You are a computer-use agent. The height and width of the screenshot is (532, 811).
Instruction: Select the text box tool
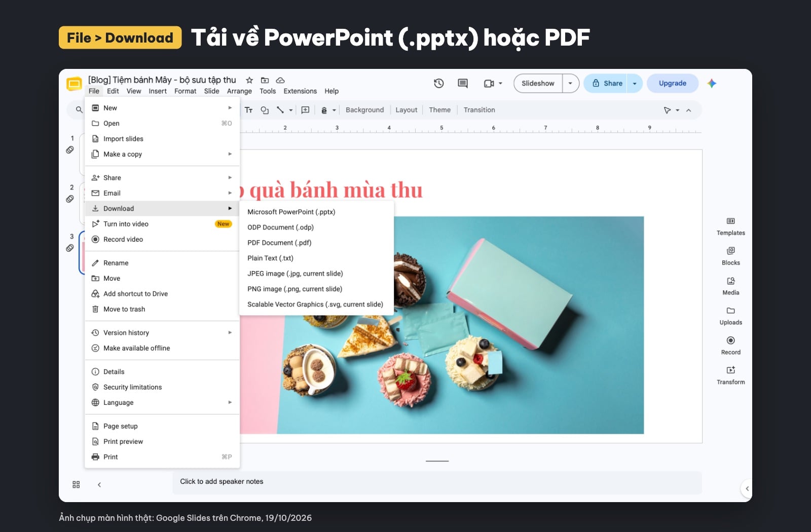249,110
